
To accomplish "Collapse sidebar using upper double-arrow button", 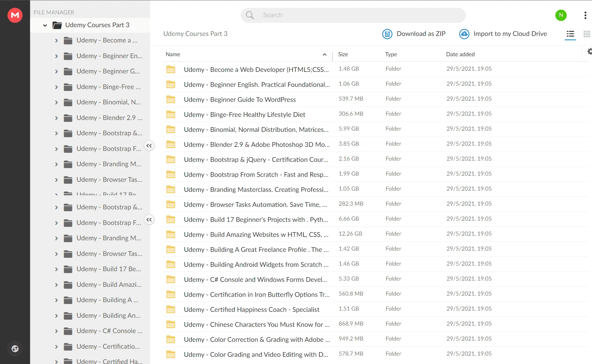I will (x=149, y=146).
